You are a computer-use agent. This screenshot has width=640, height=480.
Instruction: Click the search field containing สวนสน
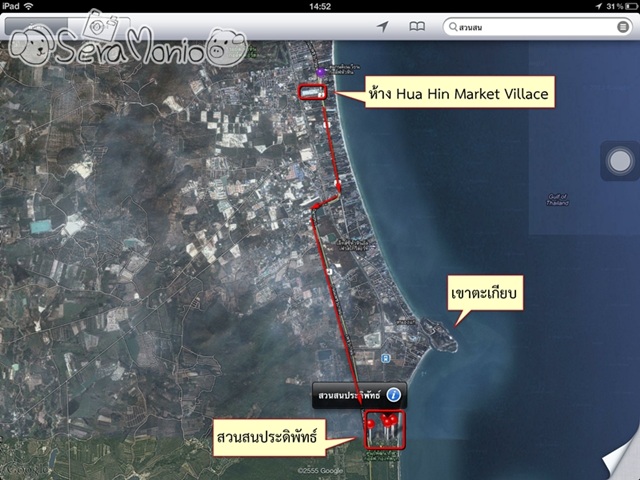[x=538, y=27]
